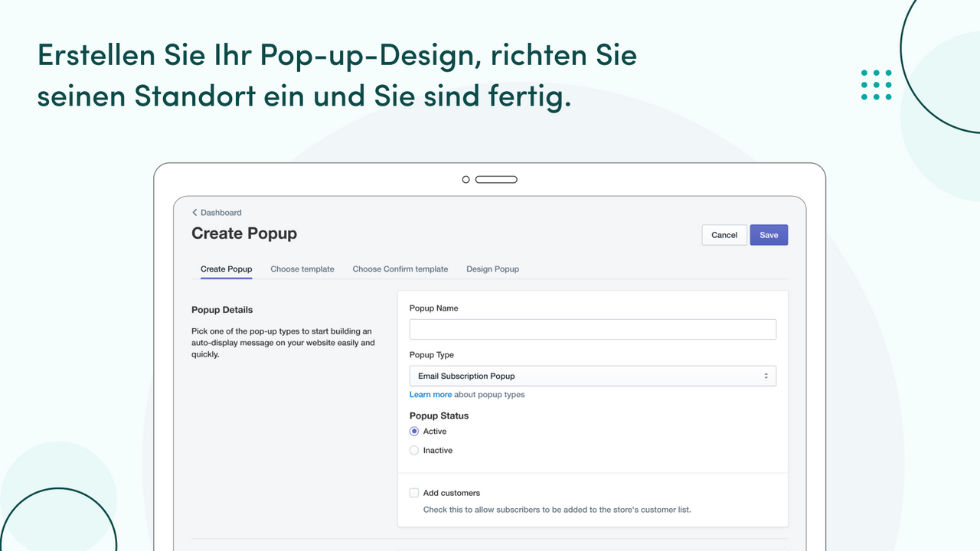Open the Choose Confirm template tab
This screenshot has width=980, height=551.
pos(400,269)
